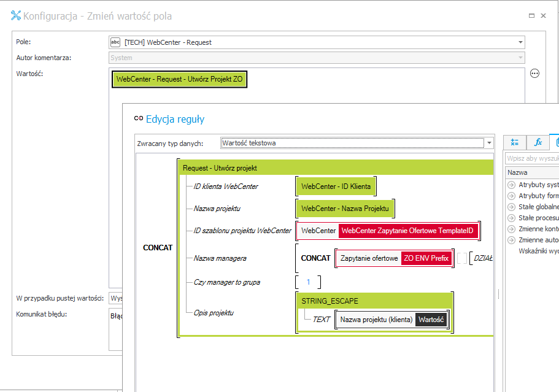Click the Request - Utwórz projekt header
Viewport: 559px width, 392px height.
click(x=336, y=168)
